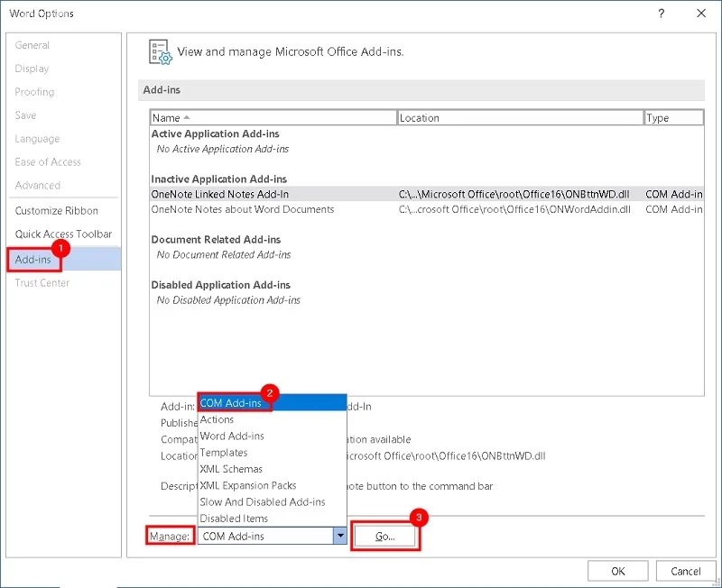Select Quick Access Toolbar category
Viewport: 722px width, 588px height.
(x=63, y=234)
